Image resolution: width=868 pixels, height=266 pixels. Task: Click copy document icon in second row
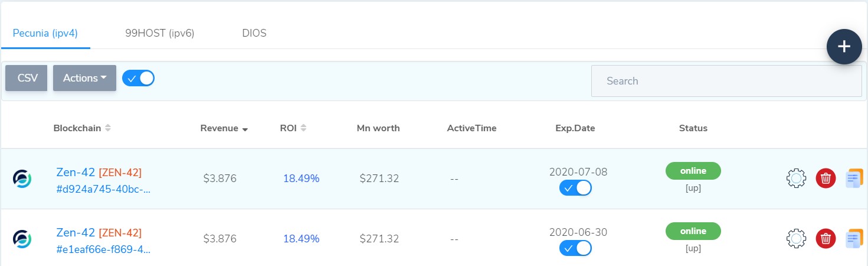854,239
